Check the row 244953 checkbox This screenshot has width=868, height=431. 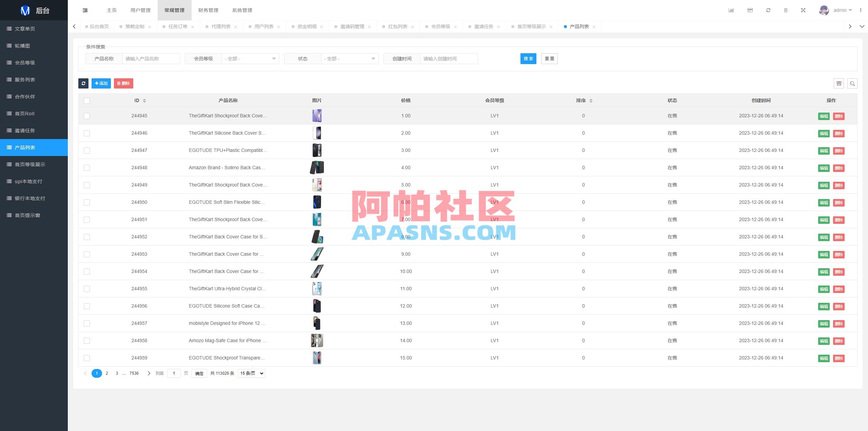tap(87, 254)
